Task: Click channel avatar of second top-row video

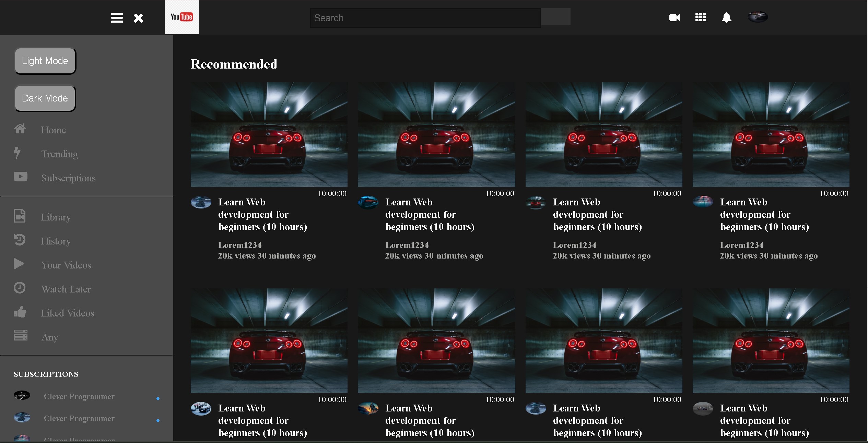Action: pos(368,202)
